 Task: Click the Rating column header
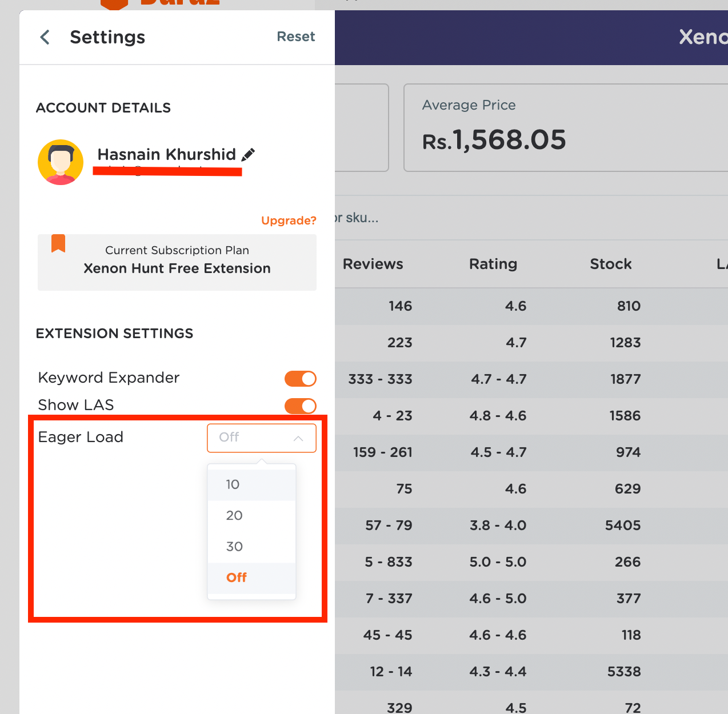point(493,264)
